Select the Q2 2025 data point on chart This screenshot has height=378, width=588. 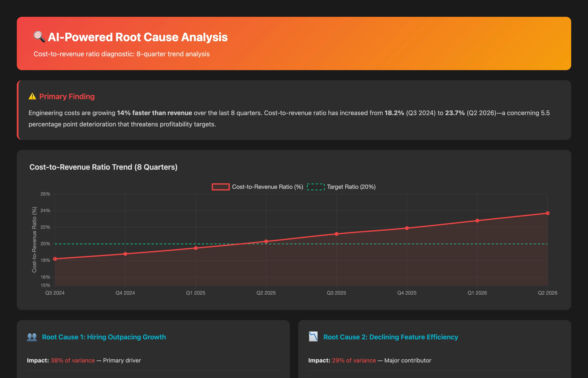tap(266, 241)
